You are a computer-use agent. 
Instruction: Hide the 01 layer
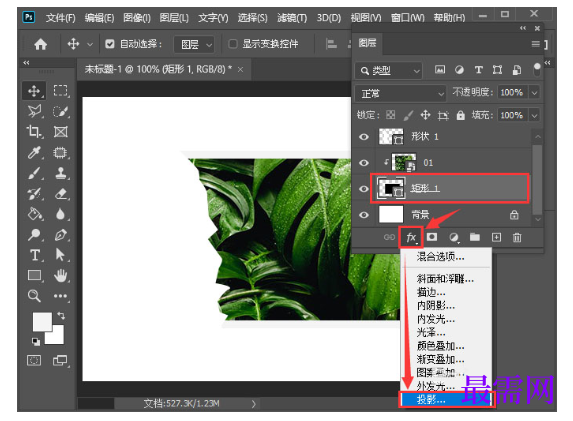point(364,163)
